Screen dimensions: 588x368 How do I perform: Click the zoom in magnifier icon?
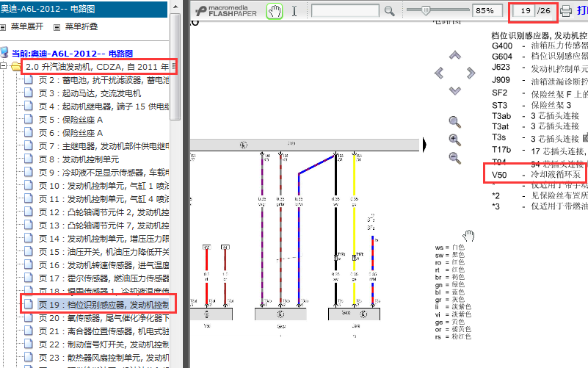click(x=455, y=140)
